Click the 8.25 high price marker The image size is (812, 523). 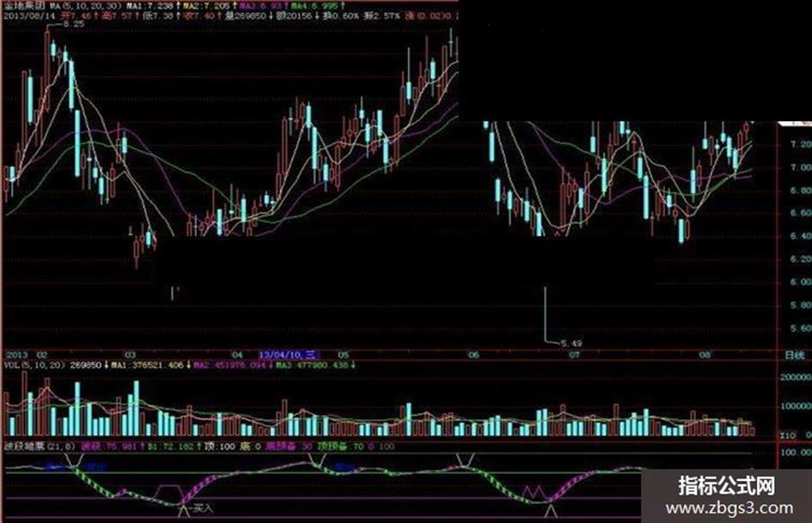tap(75, 24)
